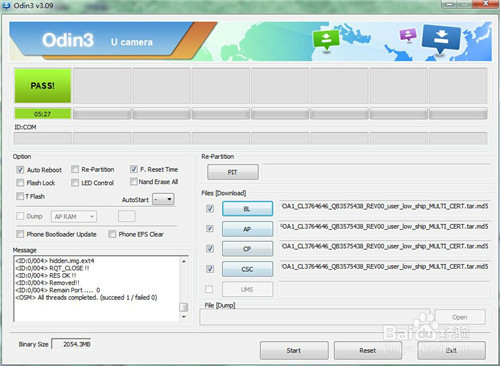
Task: Click the Start button
Action: pyautogui.click(x=294, y=350)
